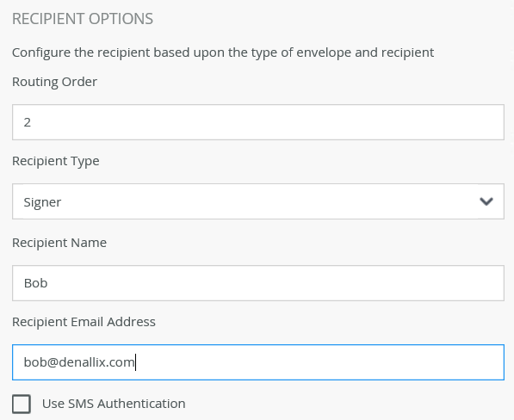Open the Recipient Type dropdown showing Signer
Screen dimensions: 514x420
258,201
